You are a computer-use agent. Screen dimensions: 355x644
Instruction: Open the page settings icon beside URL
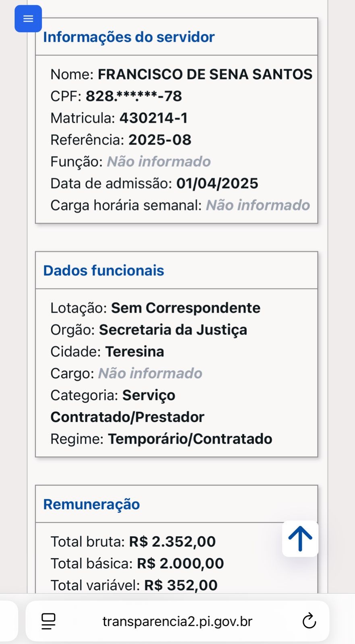tap(49, 621)
